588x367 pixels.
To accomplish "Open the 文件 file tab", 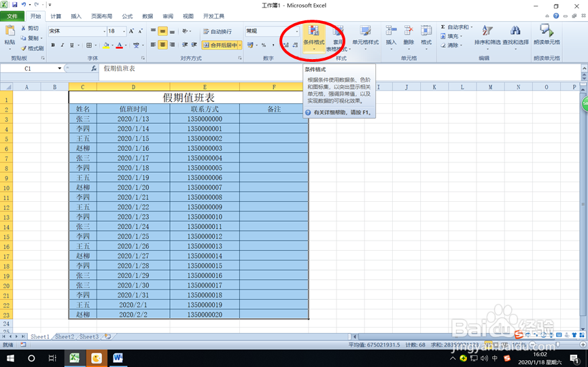I will coord(12,16).
